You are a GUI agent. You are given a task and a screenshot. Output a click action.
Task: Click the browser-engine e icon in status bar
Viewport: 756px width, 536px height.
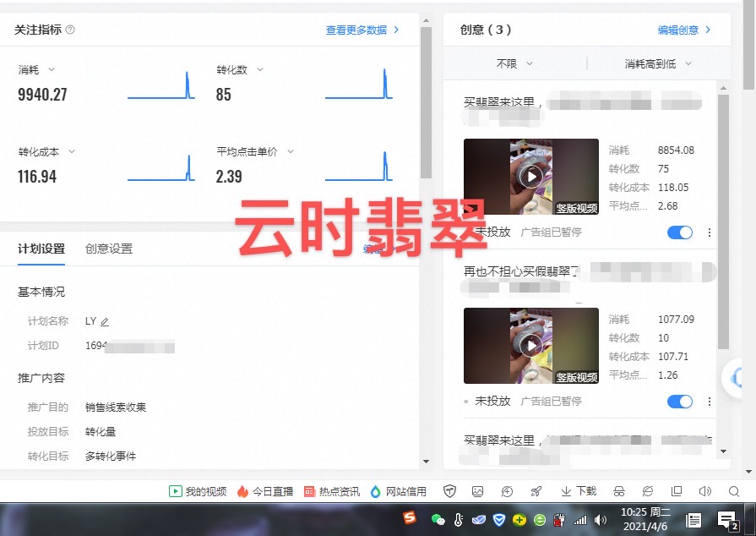point(648,491)
